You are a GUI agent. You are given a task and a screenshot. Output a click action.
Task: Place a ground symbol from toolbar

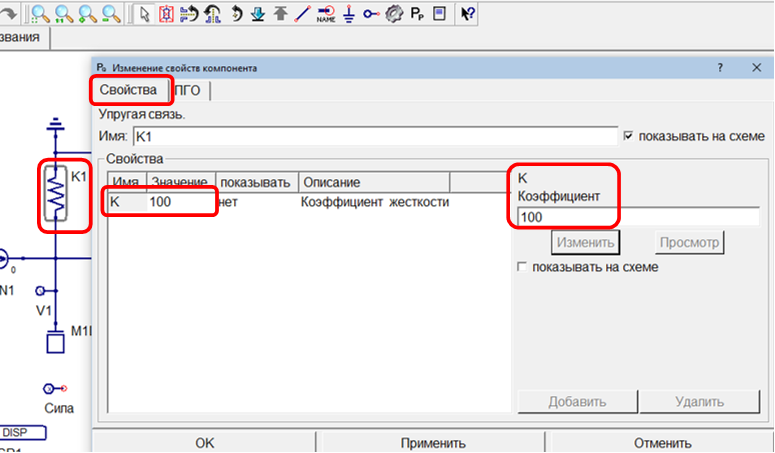point(349,14)
